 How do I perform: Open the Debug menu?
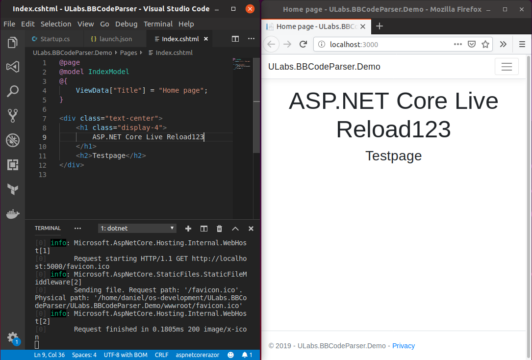pyautogui.click(x=126, y=24)
